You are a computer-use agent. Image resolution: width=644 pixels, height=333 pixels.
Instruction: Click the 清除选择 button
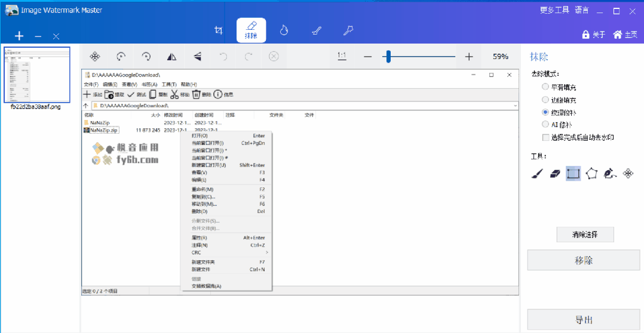(x=585, y=235)
